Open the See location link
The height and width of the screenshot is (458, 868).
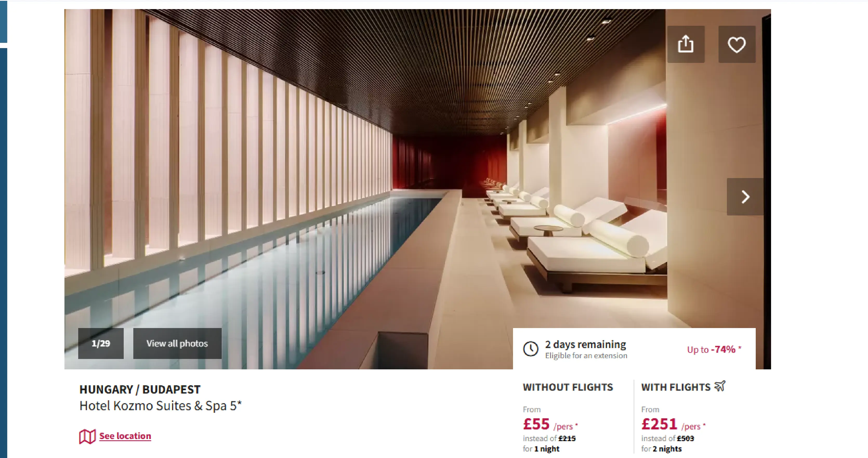tap(125, 436)
